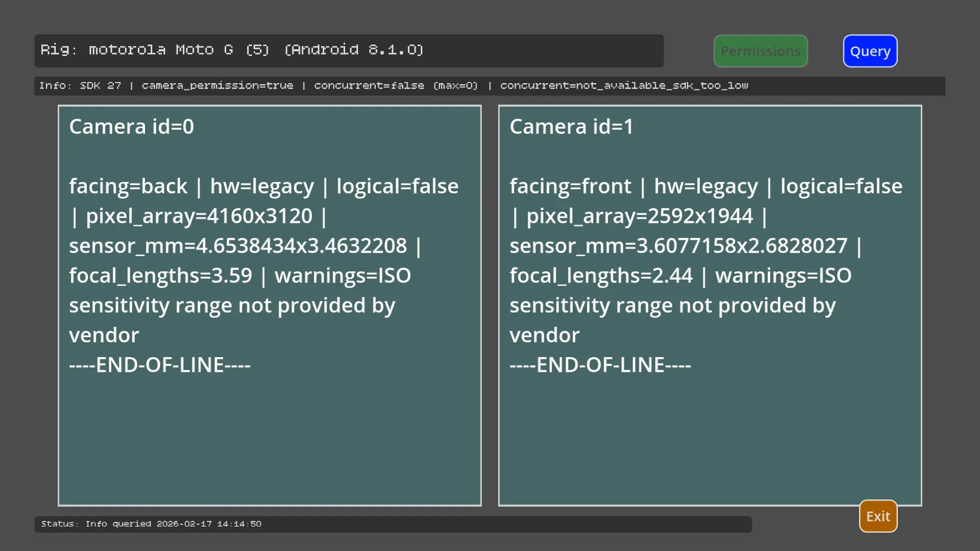Click the blue Query button
The image size is (980, 551).
[x=870, y=51]
